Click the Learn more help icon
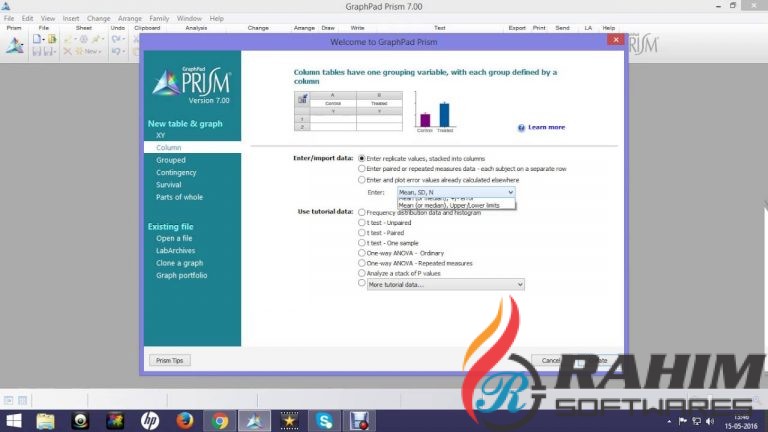Viewport: 768px width, 432px height. click(x=521, y=128)
